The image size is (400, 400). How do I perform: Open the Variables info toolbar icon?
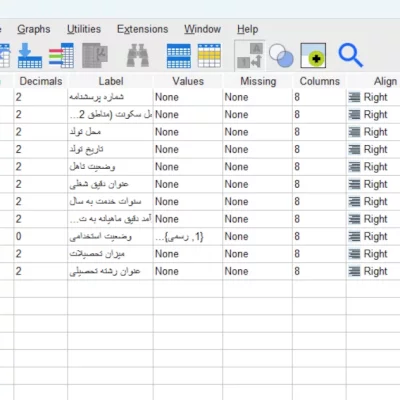pyautogui.click(x=61, y=55)
